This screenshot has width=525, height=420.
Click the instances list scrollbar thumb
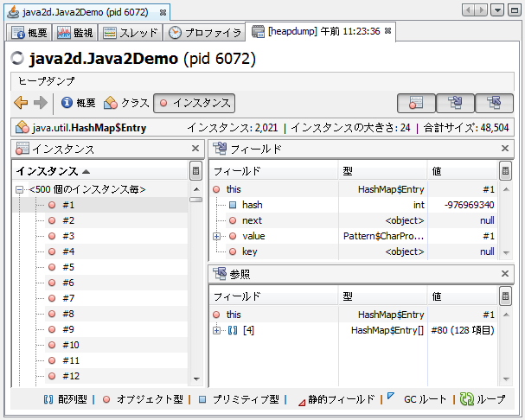(195, 200)
